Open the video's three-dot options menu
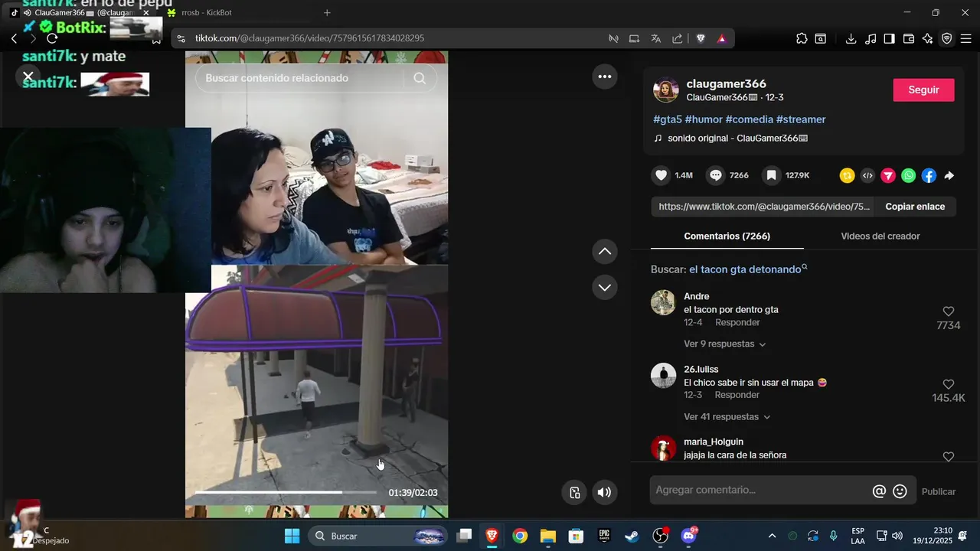The image size is (980, 551). (x=605, y=77)
